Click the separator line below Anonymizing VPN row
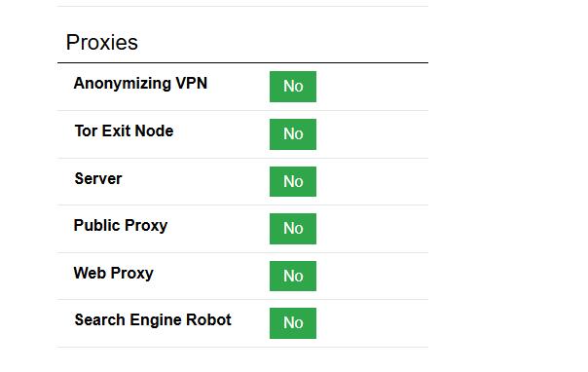 (x=242, y=111)
